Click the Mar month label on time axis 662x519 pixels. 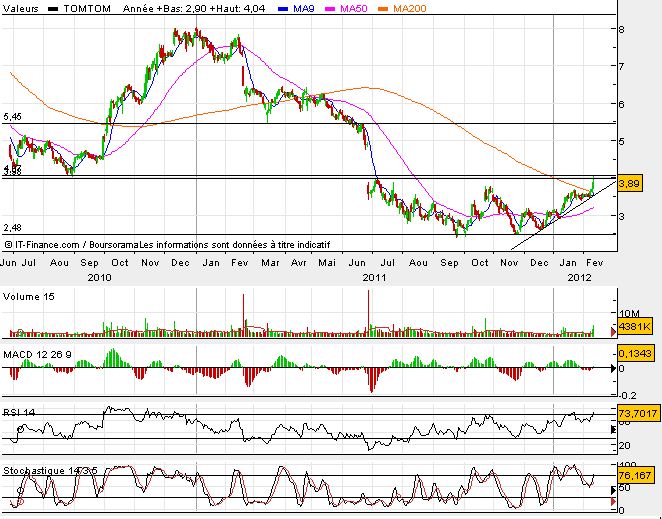[270, 263]
